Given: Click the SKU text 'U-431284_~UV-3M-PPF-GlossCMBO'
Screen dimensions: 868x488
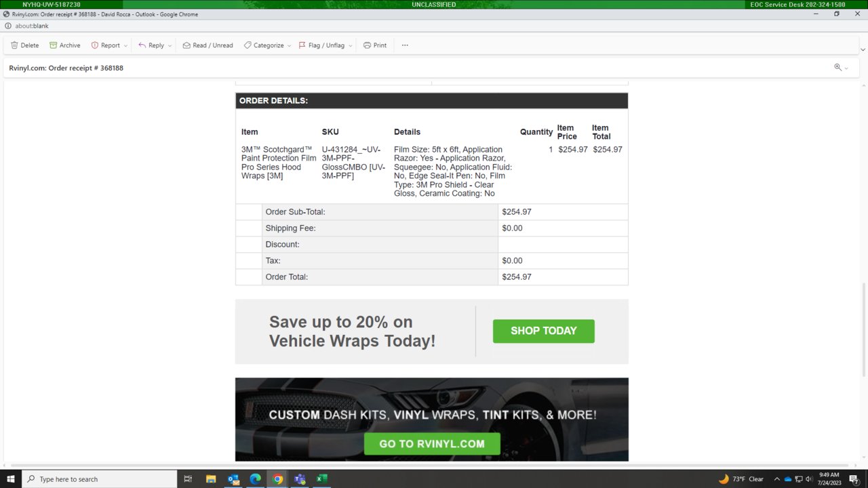Looking at the screenshot, I should (x=353, y=163).
